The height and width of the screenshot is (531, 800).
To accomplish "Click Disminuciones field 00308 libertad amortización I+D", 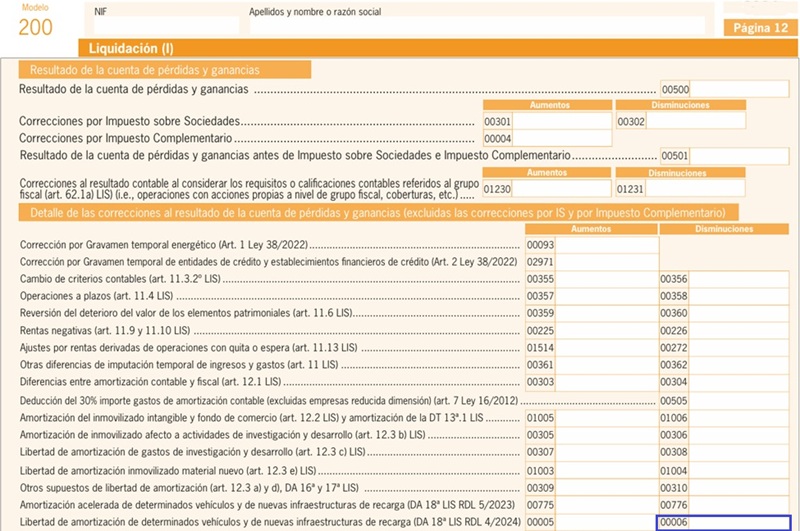I will (739, 452).
